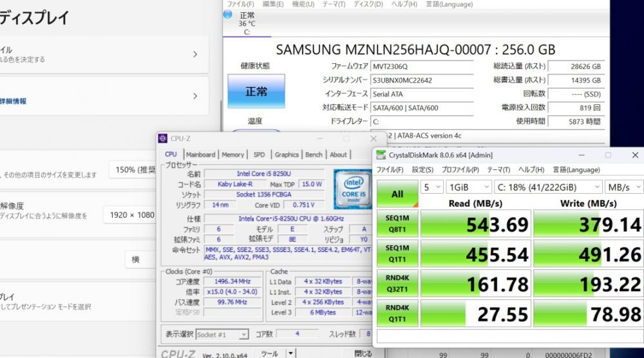Click the 1496.34 MHz core speed value

[x=232, y=281]
